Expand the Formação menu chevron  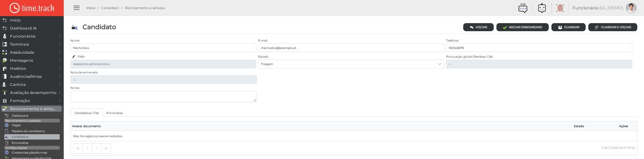coord(60,101)
